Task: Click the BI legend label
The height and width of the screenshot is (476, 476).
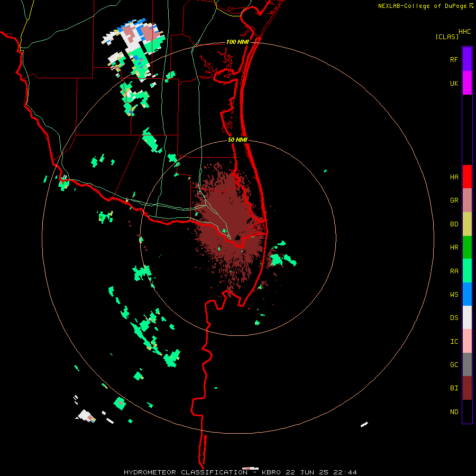Action: click(x=454, y=388)
